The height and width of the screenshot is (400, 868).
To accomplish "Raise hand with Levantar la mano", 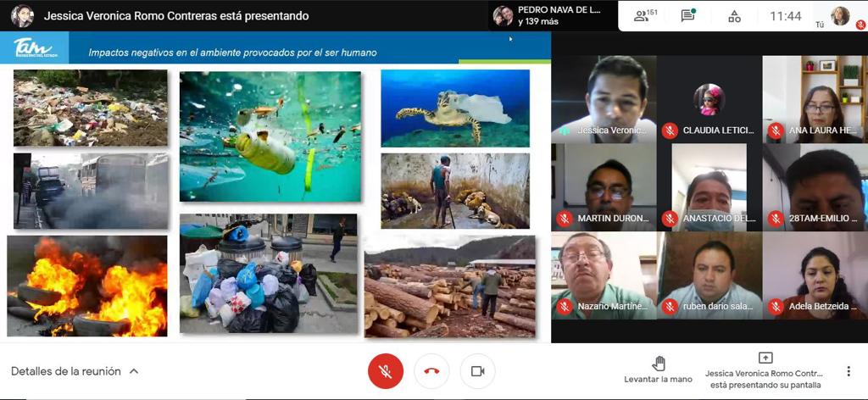I will pos(658,370).
